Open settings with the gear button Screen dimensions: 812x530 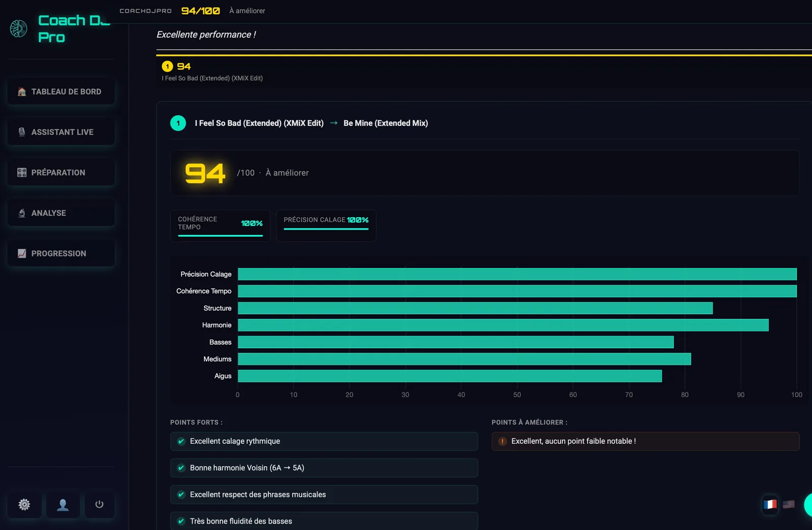click(24, 504)
